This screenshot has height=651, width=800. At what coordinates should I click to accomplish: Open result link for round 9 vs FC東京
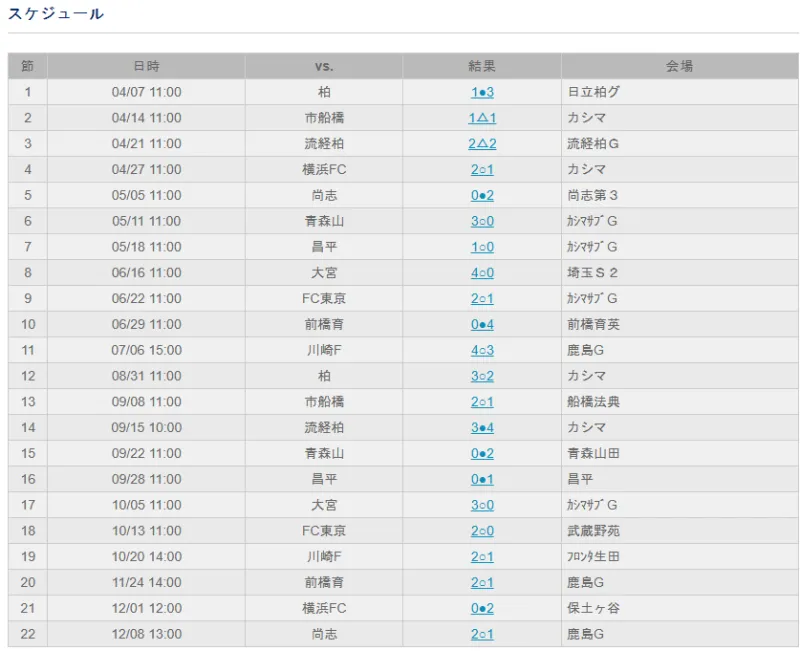(x=482, y=298)
